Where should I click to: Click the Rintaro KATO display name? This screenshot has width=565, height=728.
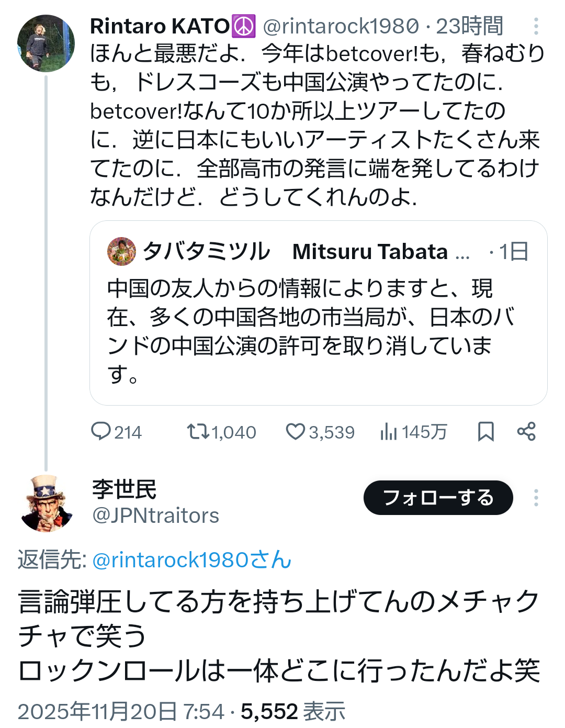click(160, 26)
